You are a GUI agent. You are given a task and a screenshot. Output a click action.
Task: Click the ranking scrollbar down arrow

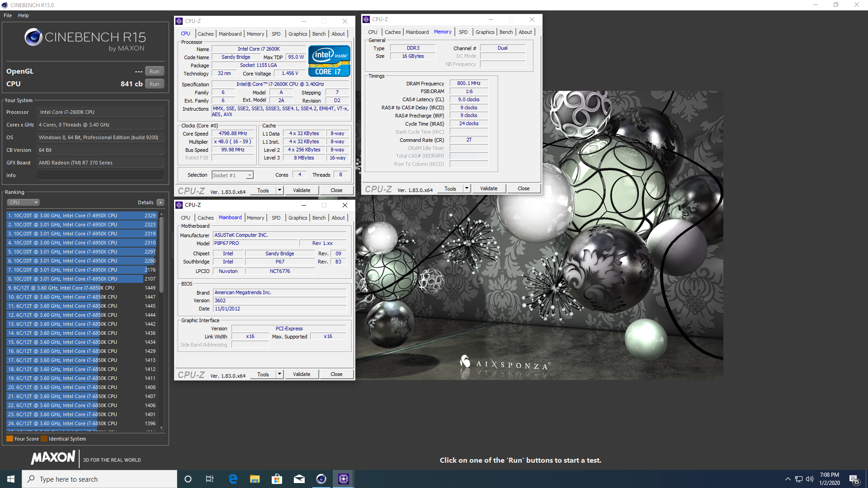161,428
